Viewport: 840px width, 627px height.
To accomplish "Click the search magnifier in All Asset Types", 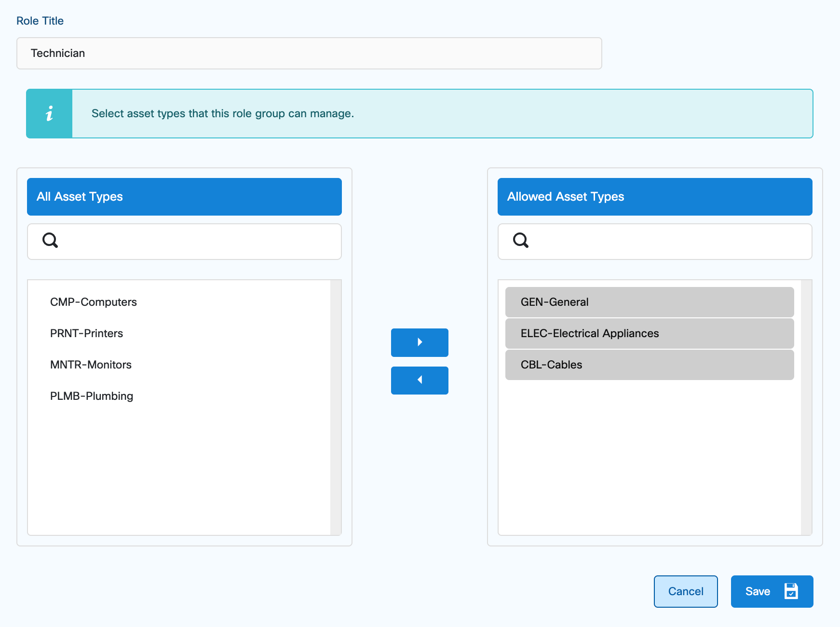I will click(50, 241).
